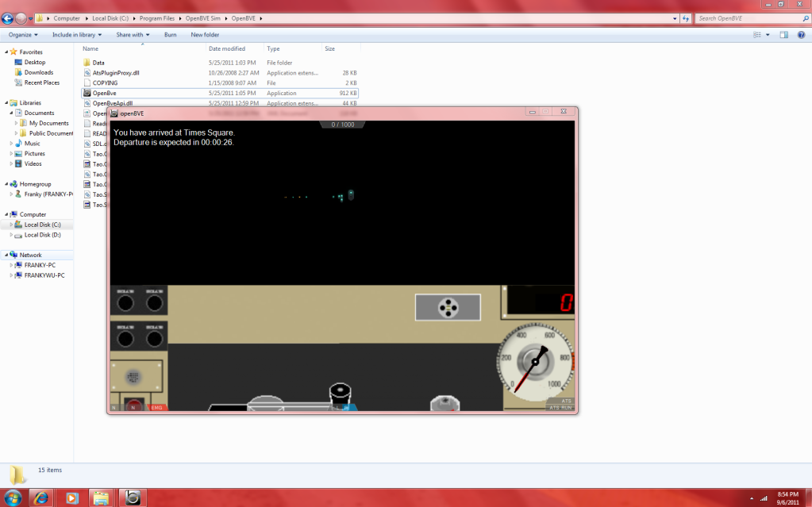Expand the Local Disk (C:) tree arrow

click(11, 225)
